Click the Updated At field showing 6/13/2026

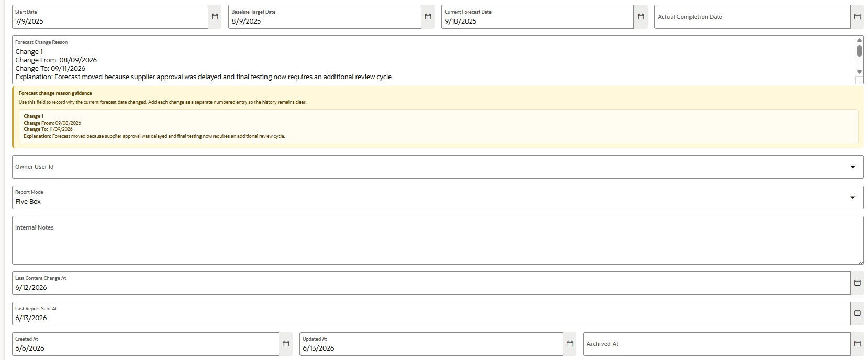[431, 344]
